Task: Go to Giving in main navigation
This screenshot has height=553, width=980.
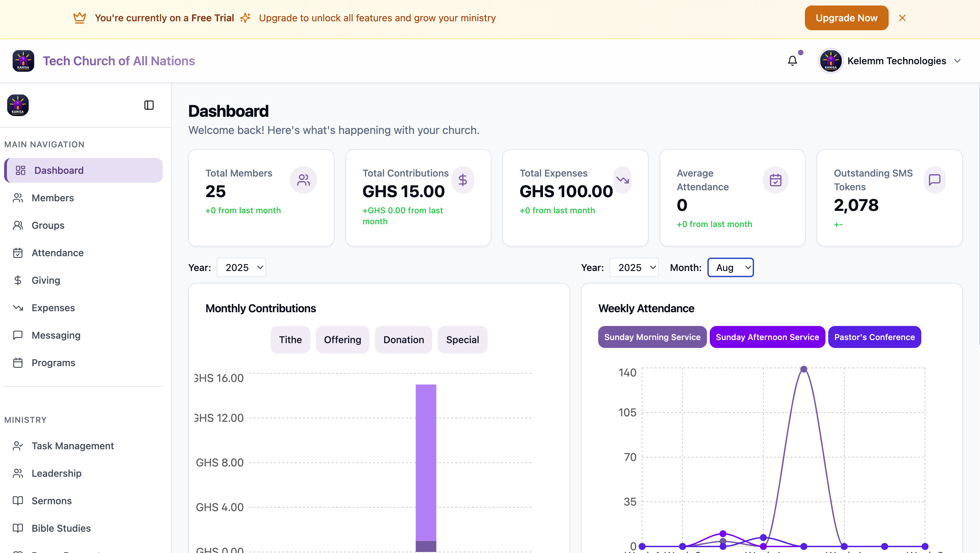Action: click(46, 281)
